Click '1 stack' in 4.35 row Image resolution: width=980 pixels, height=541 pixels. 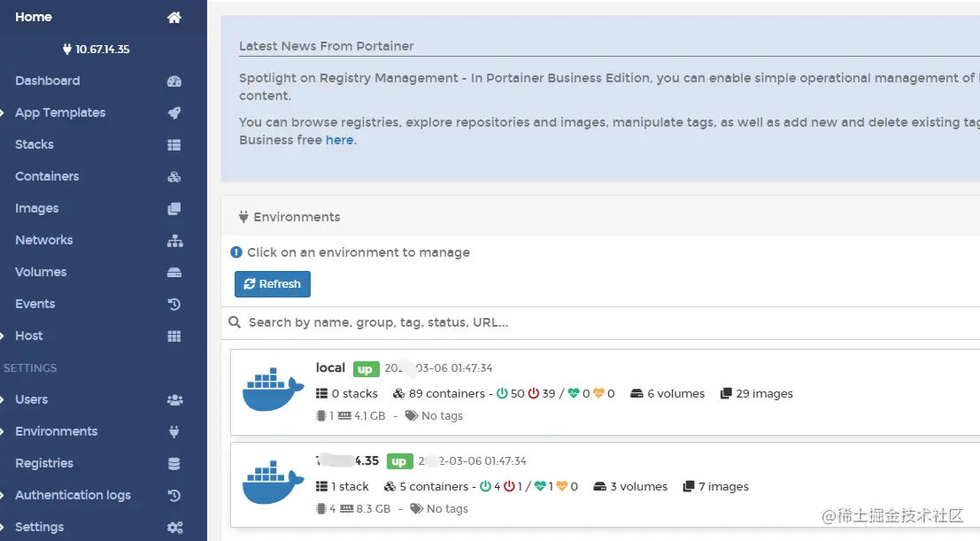[350, 487]
